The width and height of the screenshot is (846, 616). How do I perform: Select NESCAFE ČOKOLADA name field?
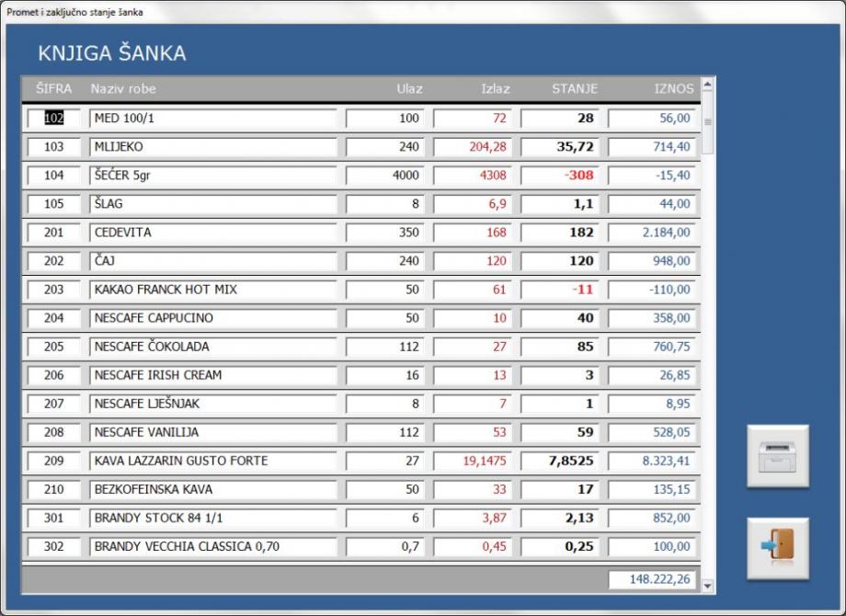click(x=213, y=347)
